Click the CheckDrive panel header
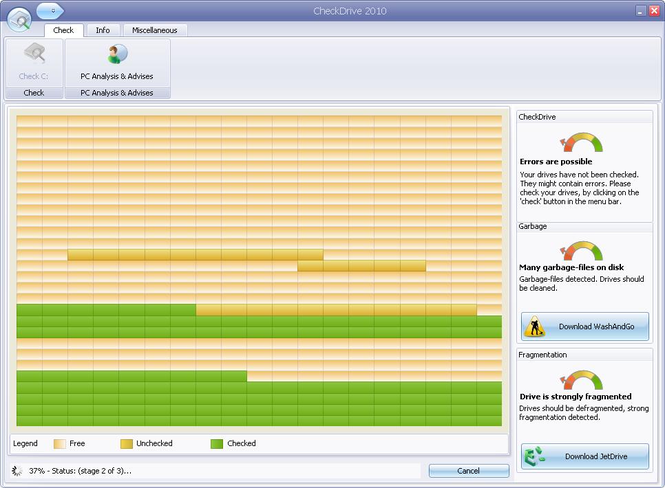 584,117
